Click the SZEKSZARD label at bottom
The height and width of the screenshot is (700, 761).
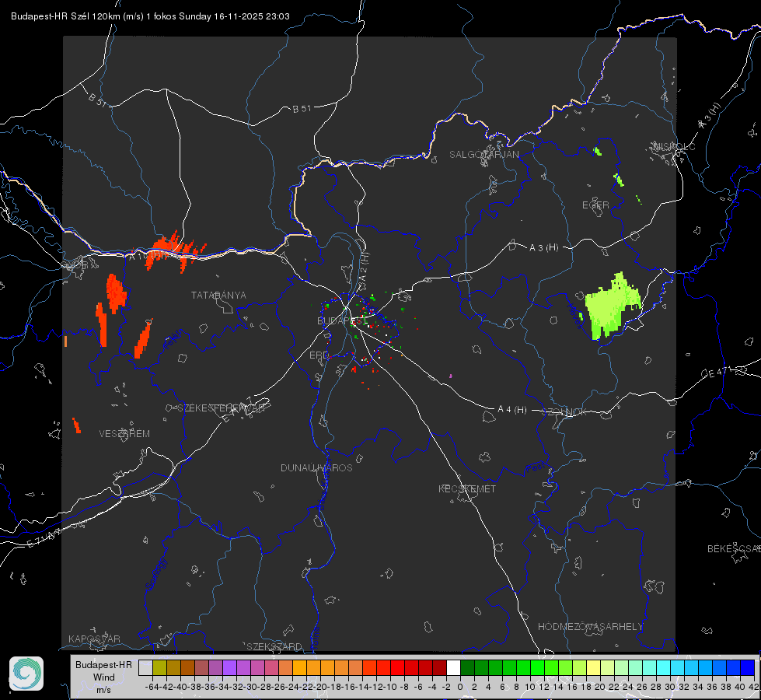274,646
